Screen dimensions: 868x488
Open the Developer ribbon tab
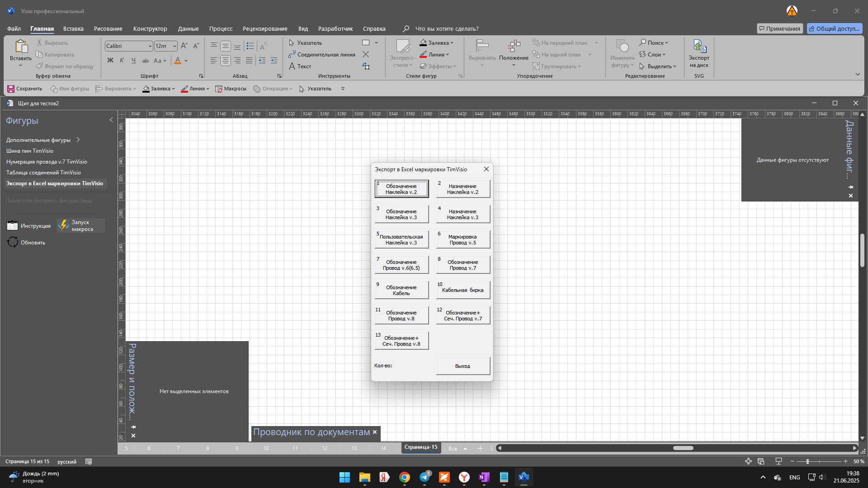coord(335,28)
